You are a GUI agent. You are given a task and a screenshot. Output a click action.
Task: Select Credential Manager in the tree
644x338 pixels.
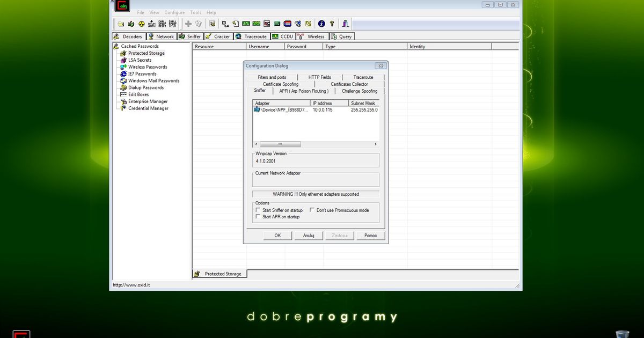pyautogui.click(x=148, y=108)
